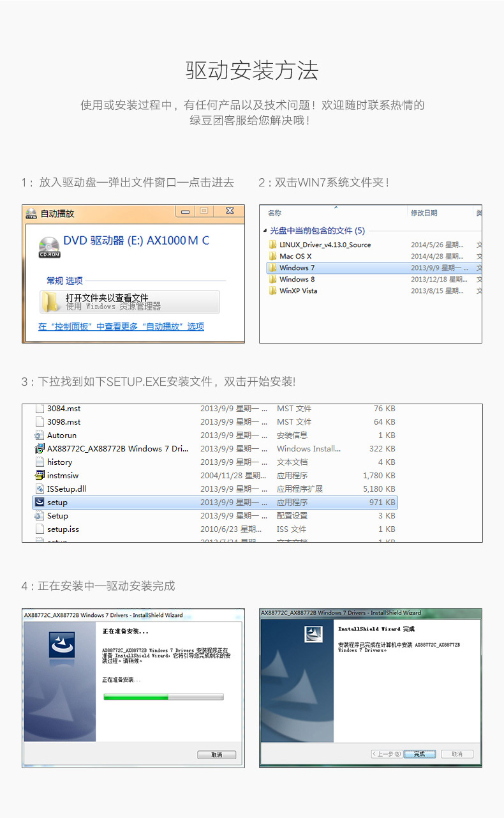Select the Mac OS X folder icon

(x=272, y=256)
